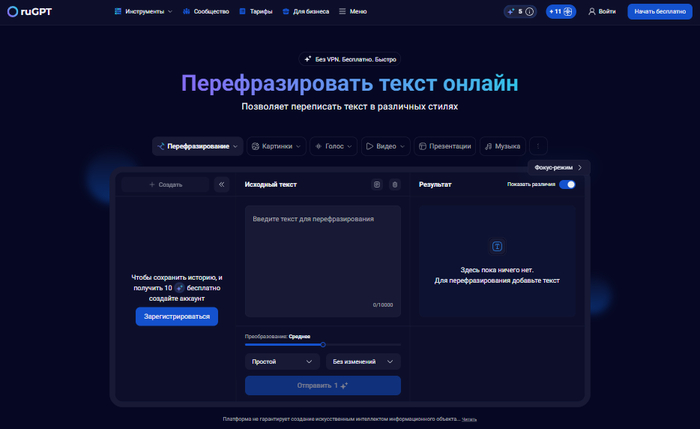The image size is (700, 429).
Task: Switch to the Презентации tab
Action: pyautogui.click(x=444, y=146)
